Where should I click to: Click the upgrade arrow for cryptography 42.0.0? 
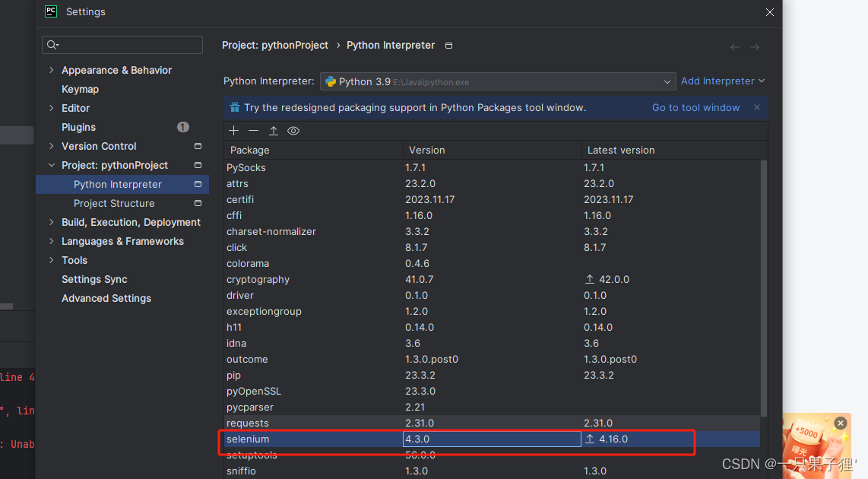tap(590, 279)
